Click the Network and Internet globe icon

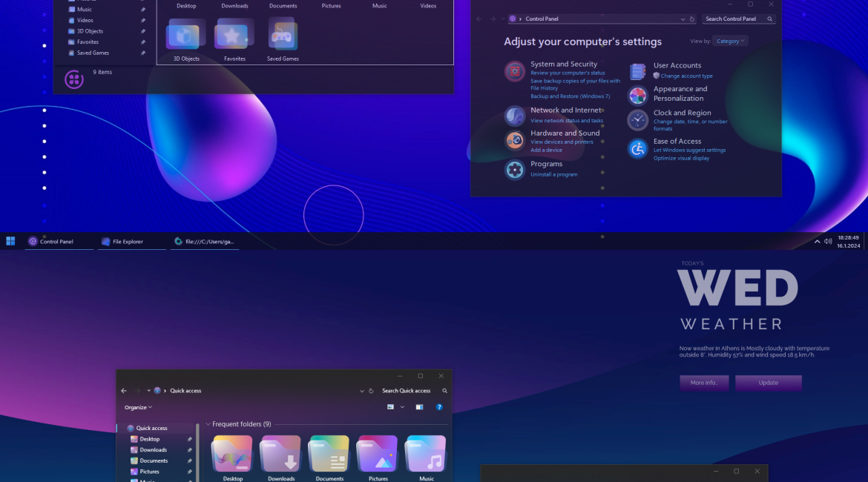515,116
